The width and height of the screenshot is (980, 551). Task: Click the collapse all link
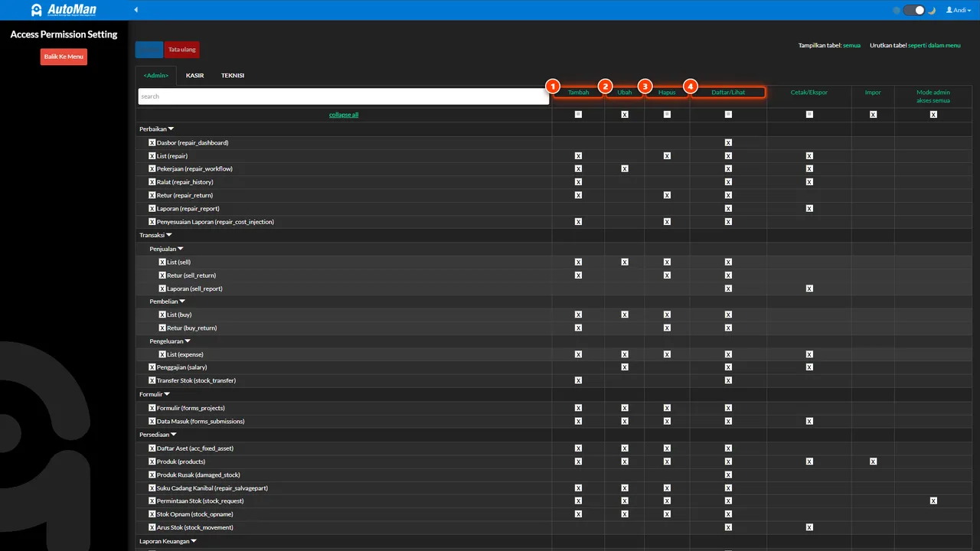(344, 115)
